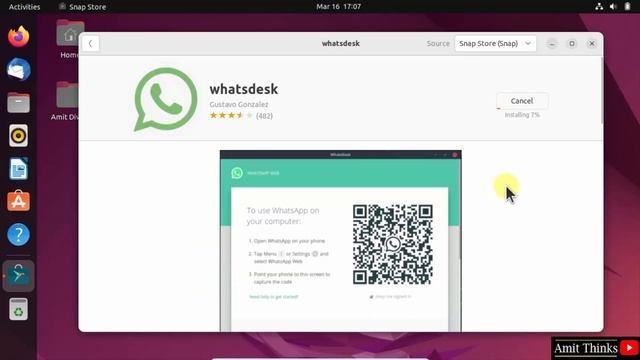The width and height of the screenshot is (640, 360).
Task: Click the battery icon in system tray
Action: pyautogui.click(x=627, y=7)
